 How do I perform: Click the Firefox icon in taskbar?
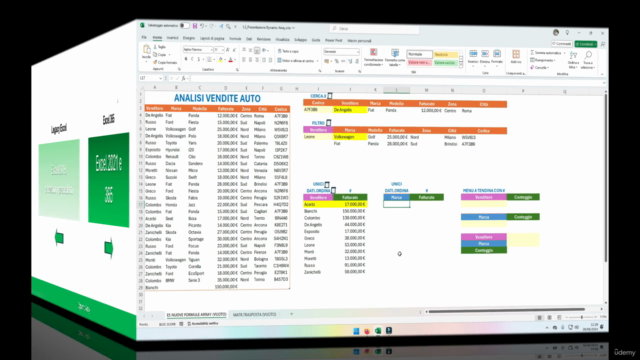point(367,331)
